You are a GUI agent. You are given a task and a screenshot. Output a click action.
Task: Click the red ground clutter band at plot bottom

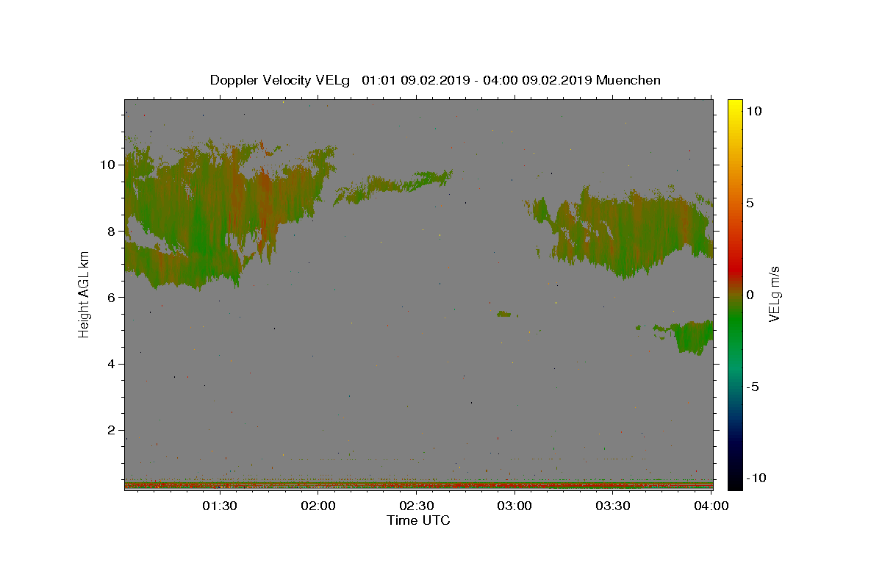(418, 485)
